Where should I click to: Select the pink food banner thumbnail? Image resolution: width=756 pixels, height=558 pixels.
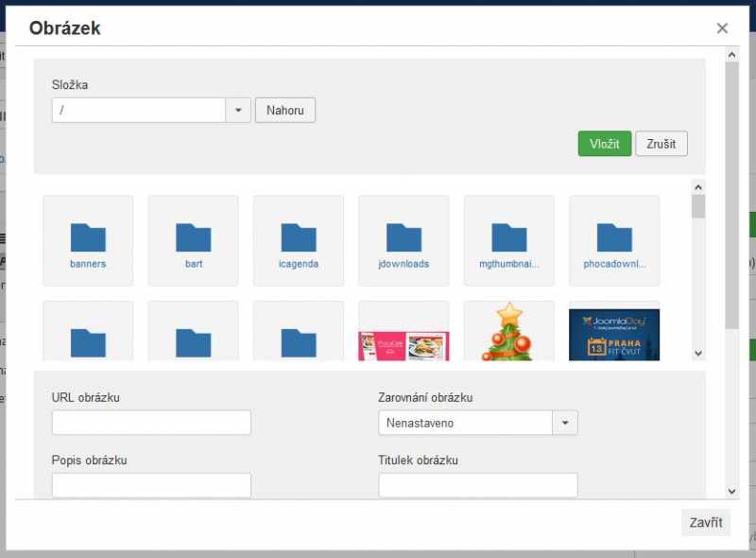[404, 345]
